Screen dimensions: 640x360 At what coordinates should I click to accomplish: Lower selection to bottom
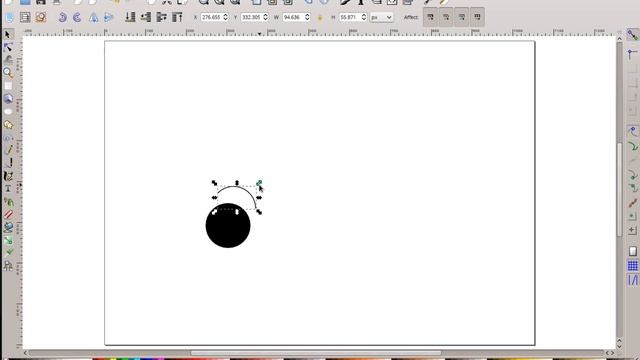130,17
